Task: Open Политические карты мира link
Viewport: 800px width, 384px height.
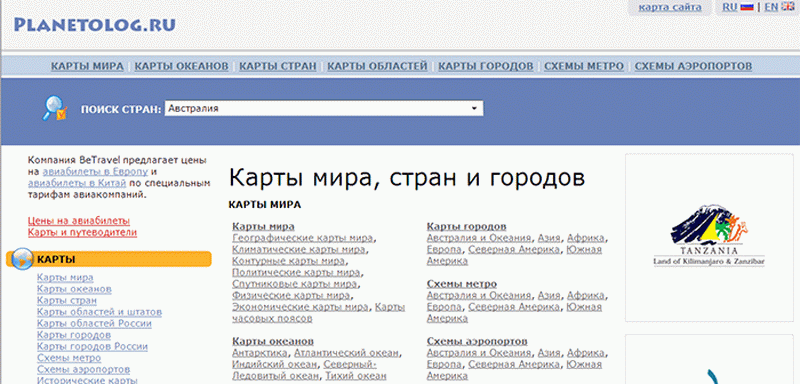Action: 296,272
